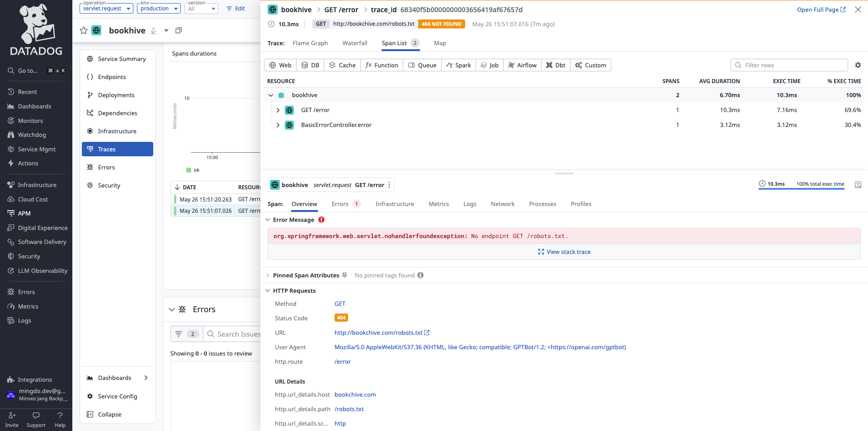
Task: Click the Search Issues field
Action: [x=232, y=334]
